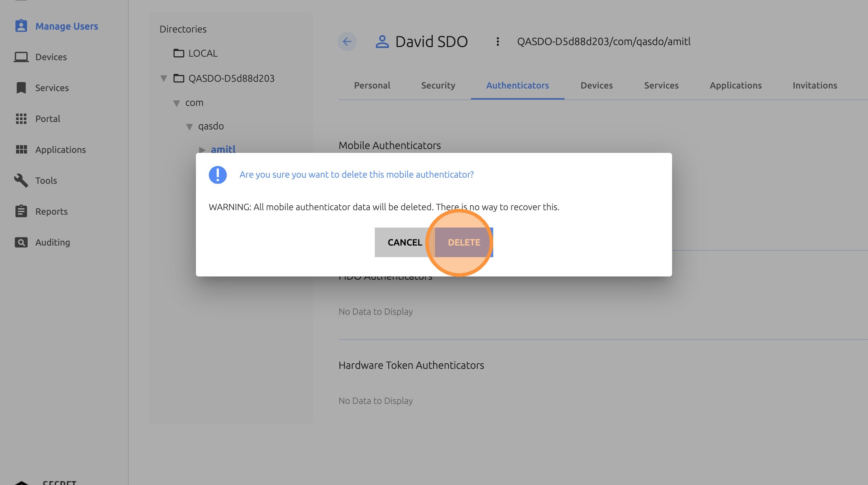Click the Services bookmark icon in sidebar
Screen dimensions: 868x485
(21, 88)
